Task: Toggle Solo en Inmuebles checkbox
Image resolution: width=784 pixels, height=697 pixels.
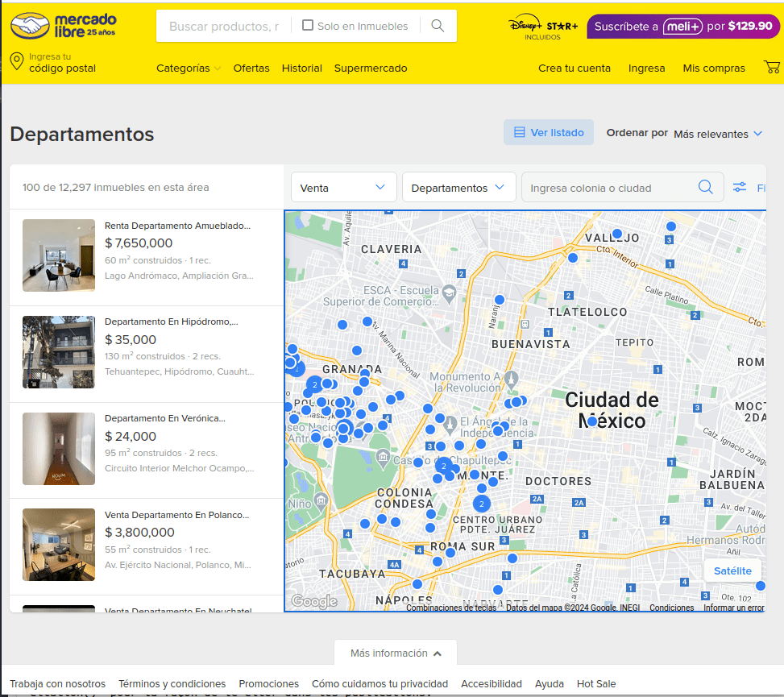Action: click(x=308, y=25)
